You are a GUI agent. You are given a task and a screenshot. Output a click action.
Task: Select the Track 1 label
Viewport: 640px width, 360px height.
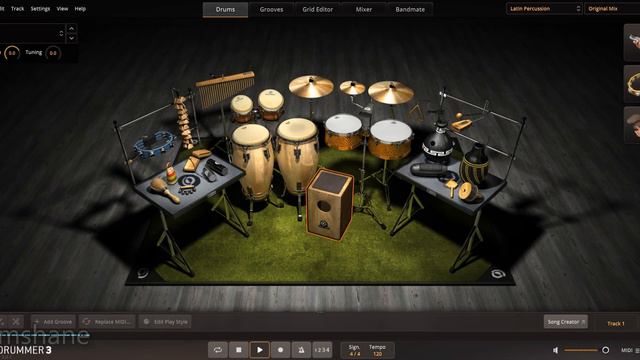616,324
